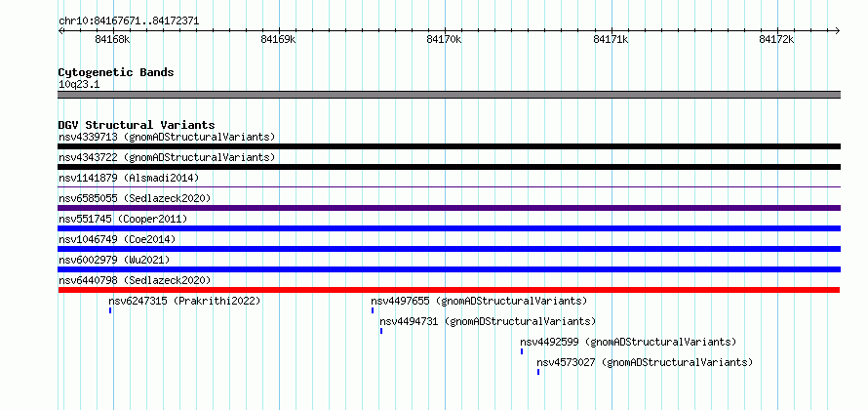Select the DGV Structural Variants track title
868x410 pixels.
coord(137,125)
